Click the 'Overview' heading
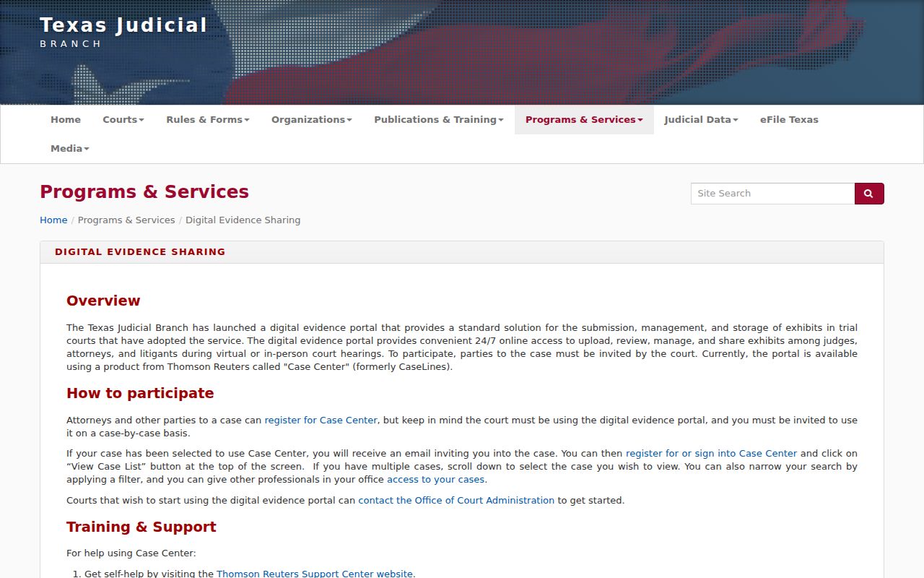 tap(103, 301)
